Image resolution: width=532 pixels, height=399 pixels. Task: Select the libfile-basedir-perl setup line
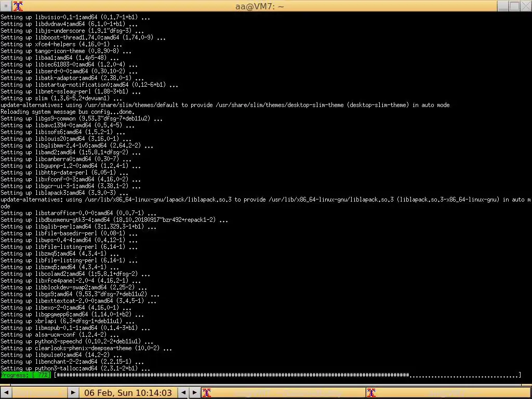click(69, 233)
